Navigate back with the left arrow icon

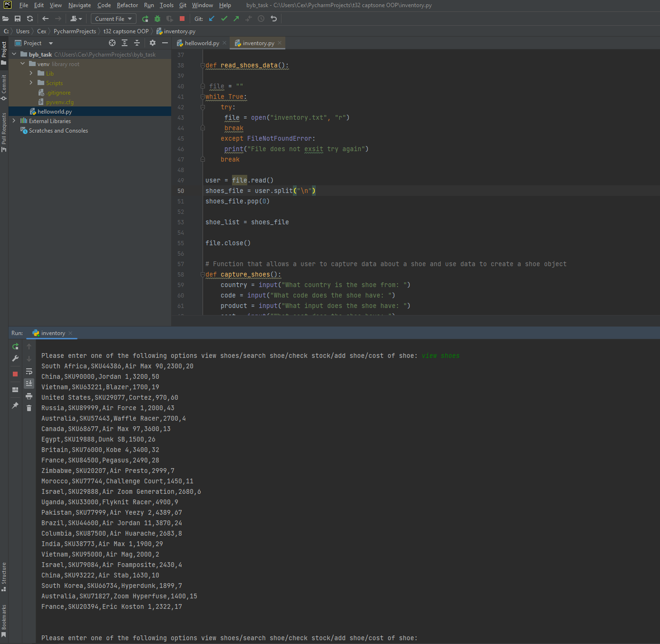pos(46,19)
